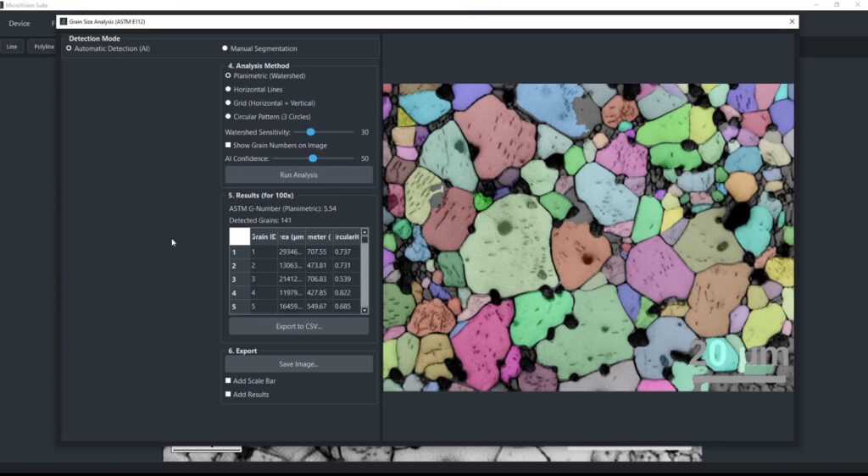
Task: Check the Add Results option
Action: (x=228, y=394)
